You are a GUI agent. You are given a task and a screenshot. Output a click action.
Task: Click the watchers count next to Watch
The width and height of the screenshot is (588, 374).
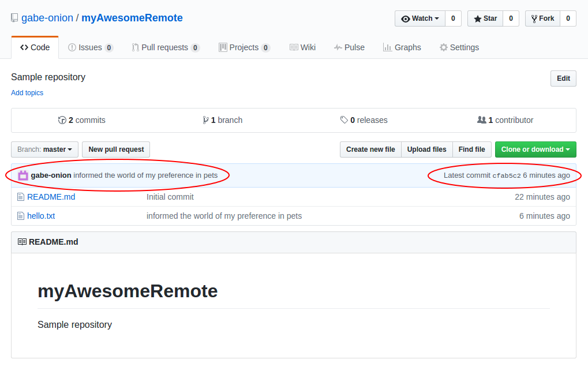pyautogui.click(x=453, y=18)
